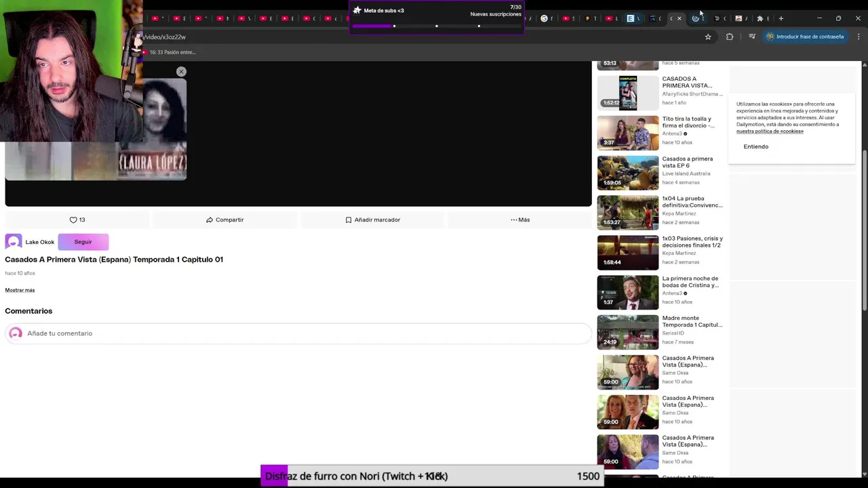Viewport: 868px width, 488px height.
Task: Open the Chrome three-dot menu
Action: click(x=859, y=37)
